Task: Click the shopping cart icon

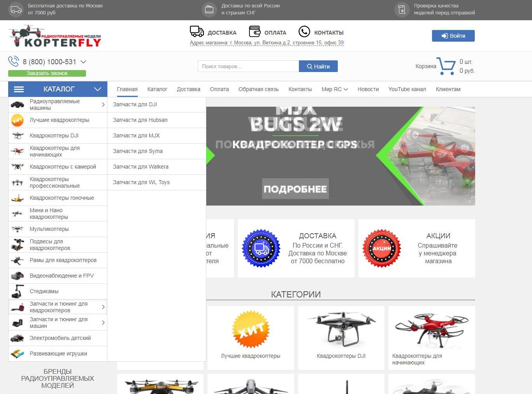Action: click(446, 66)
